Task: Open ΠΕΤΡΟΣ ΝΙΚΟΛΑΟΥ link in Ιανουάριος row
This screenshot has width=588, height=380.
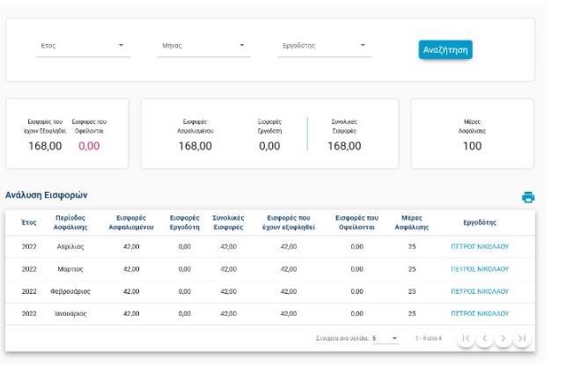Action: pyautogui.click(x=479, y=312)
